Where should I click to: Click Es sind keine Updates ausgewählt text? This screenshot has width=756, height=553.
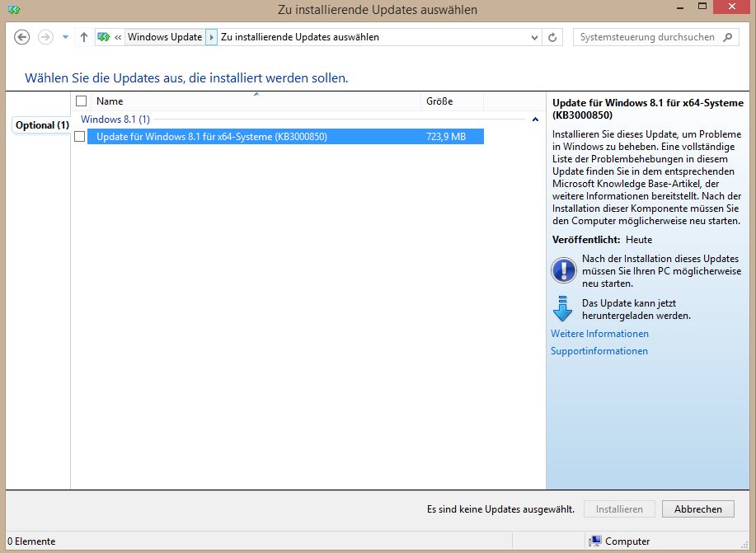point(500,509)
